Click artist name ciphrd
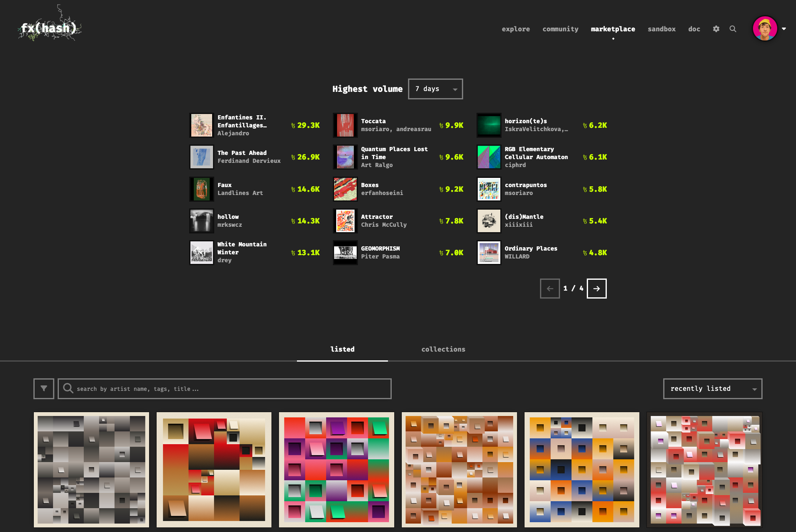Viewport: 796px width, 532px height. [515, 165]
